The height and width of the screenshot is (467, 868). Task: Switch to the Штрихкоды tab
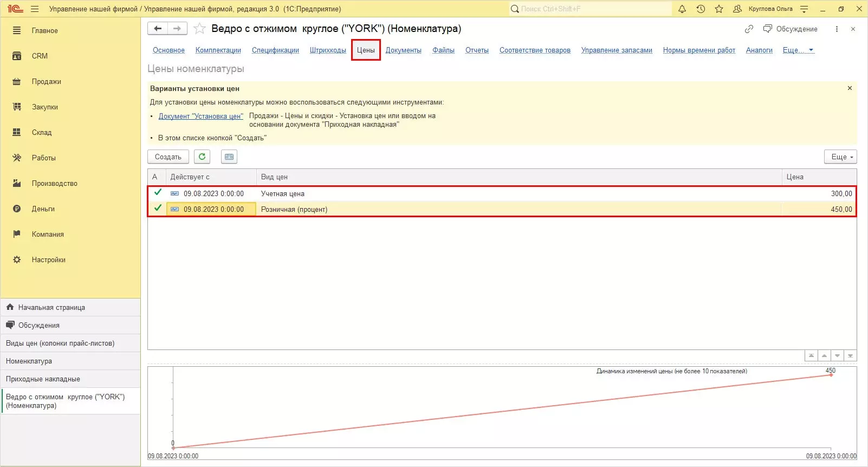click(x=328, y=50)
